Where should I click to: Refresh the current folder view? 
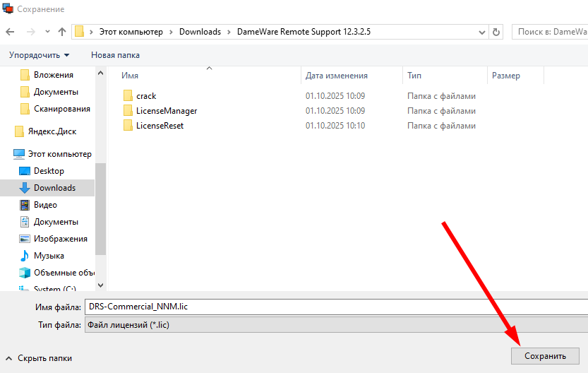496,32
